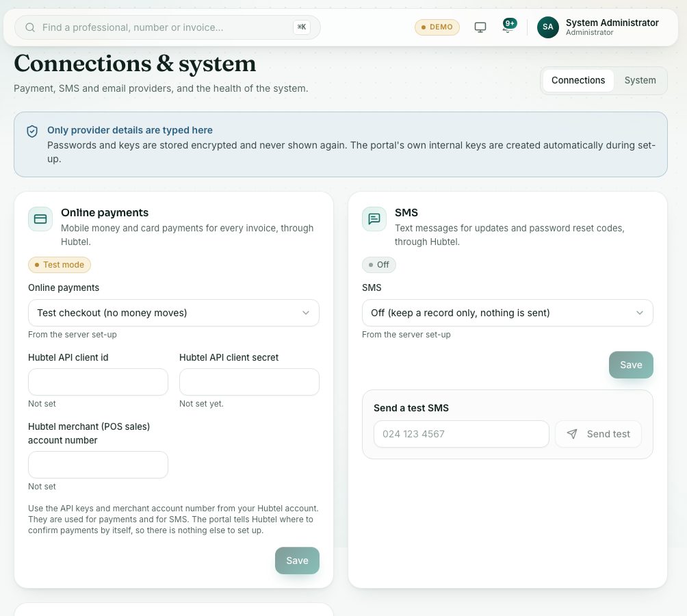Click the SMS message bubble icon

374,219
